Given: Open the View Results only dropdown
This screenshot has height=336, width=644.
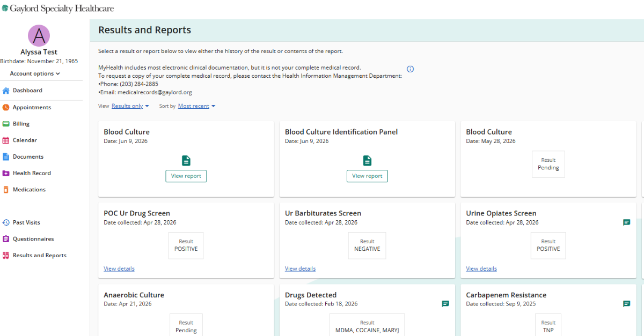Looking at the screenshot, I should (x=130, y=106).
